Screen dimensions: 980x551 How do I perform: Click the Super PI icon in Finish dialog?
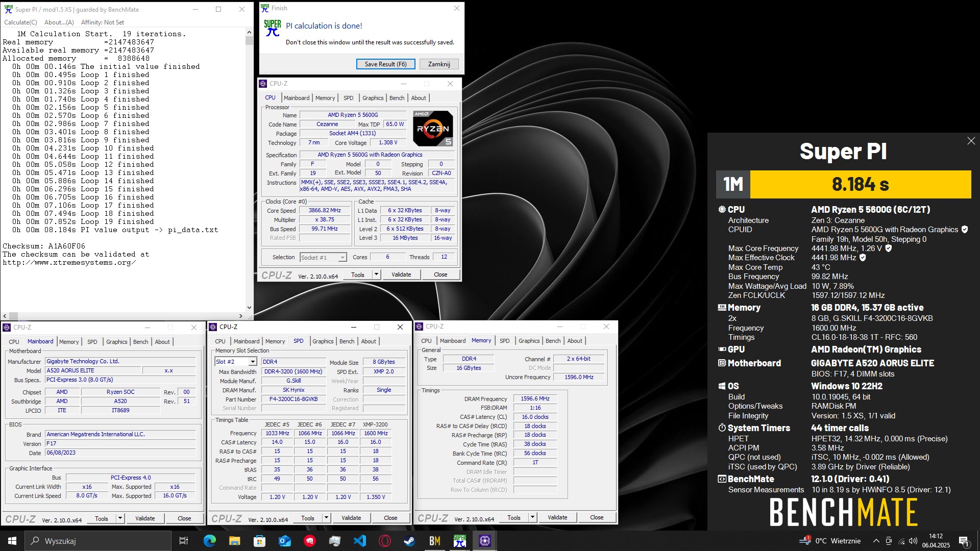tap(272, 28)
